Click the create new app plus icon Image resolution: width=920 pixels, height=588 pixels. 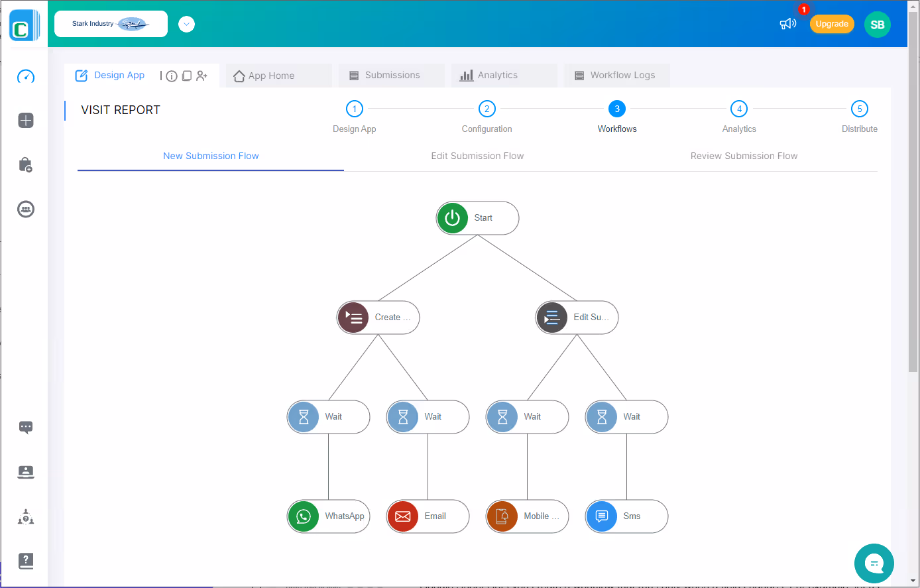26,121
